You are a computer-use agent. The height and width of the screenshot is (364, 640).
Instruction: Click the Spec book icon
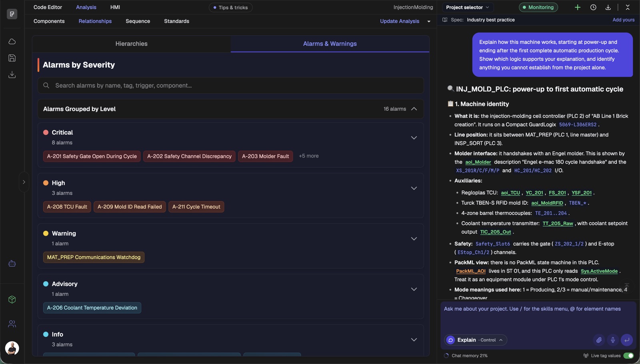pyautogui.click(x=445, y=20)
